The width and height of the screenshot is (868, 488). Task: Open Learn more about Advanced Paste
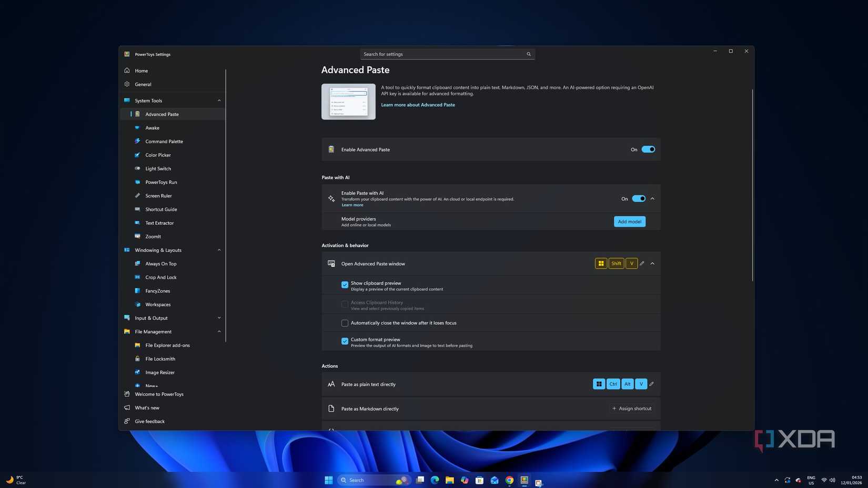418,105
